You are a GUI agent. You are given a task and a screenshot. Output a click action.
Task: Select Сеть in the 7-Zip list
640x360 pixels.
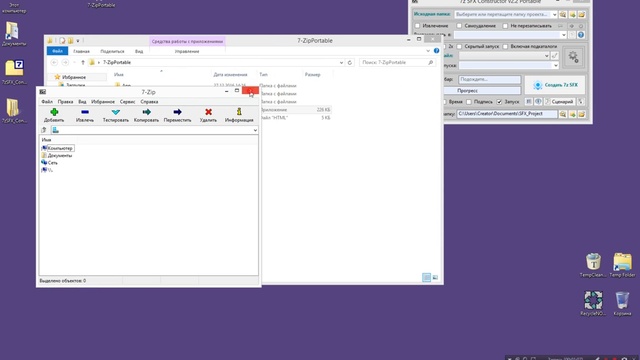click(49, 163)
